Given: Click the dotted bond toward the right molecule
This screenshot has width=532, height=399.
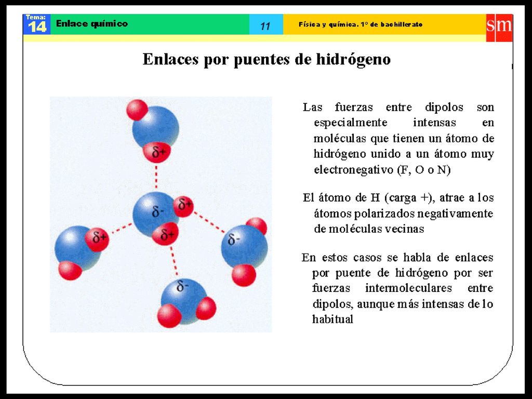Looking at the screenshot, I should tap(209, 222).
